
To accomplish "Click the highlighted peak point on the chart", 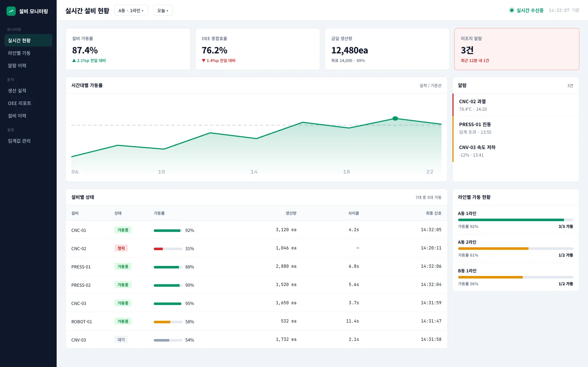I will 395,118.
